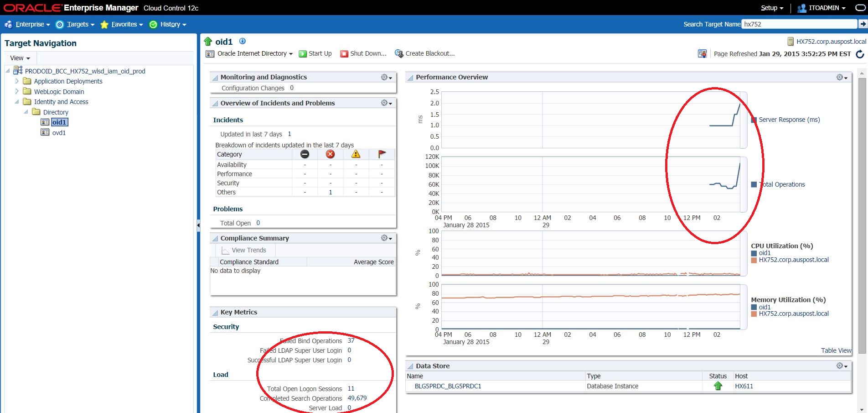Image resolution: width=868 pixels, height=413 pixels.
Task: Open the BLG5PRDC_BLG5PRDC1 data store link
Action: [448, 386]
